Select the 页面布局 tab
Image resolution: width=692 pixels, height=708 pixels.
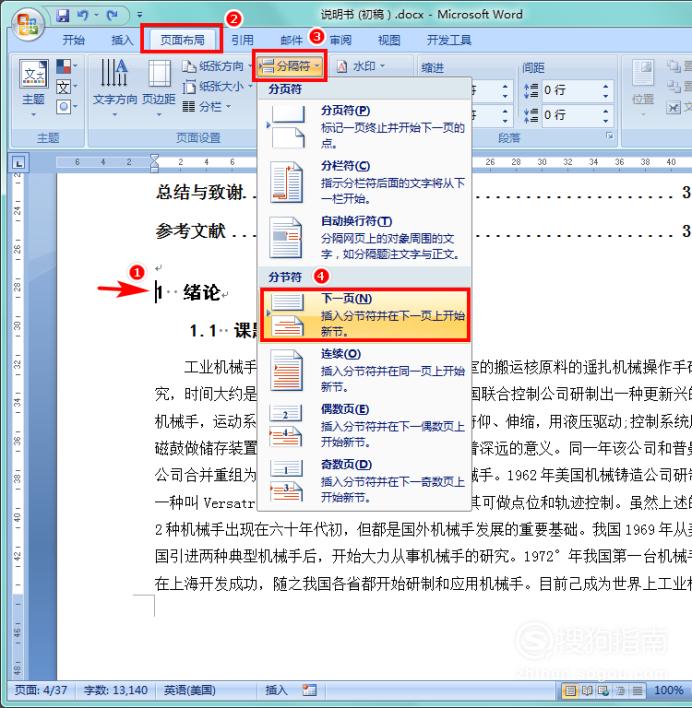click(182, 40)
